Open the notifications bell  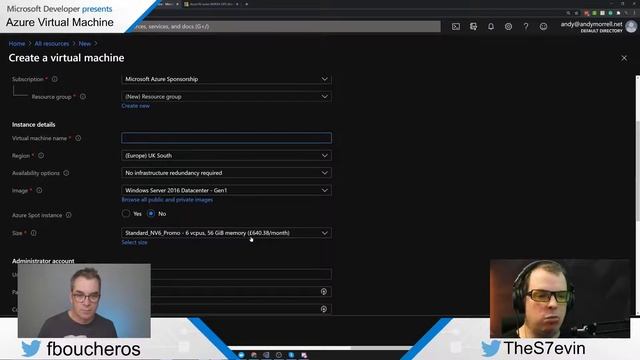click(491, 27)
